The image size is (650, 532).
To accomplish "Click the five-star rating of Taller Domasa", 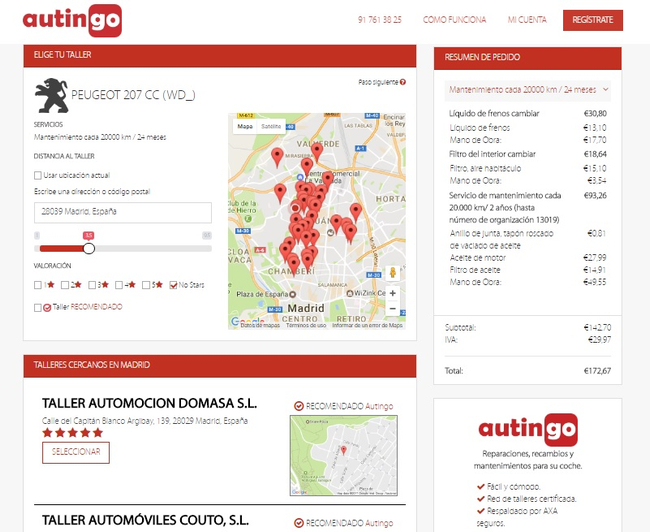I will [x=73, y=433].
